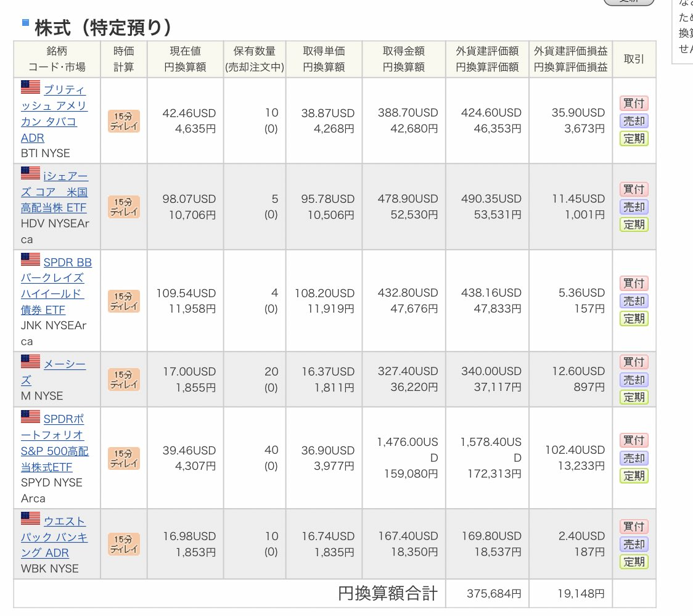Click the 外貨建評価損益 column header
The width and height of the screenshot is (693, 616).
570,59
